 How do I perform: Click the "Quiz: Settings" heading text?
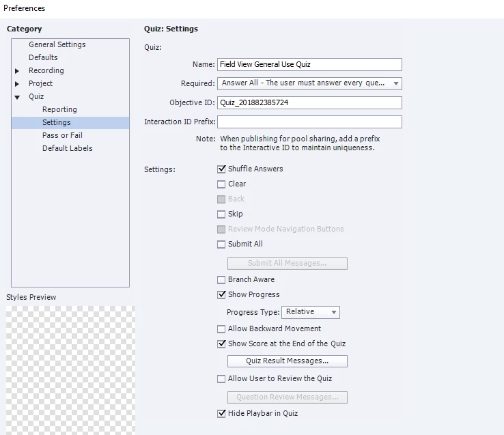(x=171, y=29)
